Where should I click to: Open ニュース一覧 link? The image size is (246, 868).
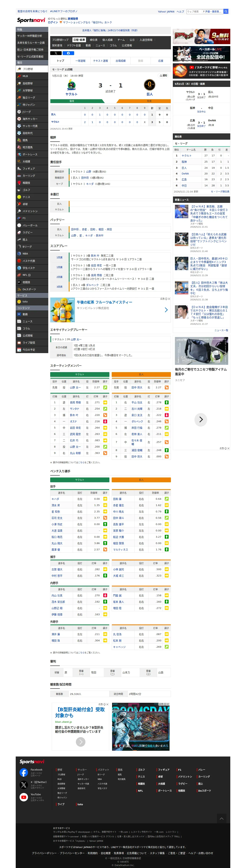coord(221,330)
